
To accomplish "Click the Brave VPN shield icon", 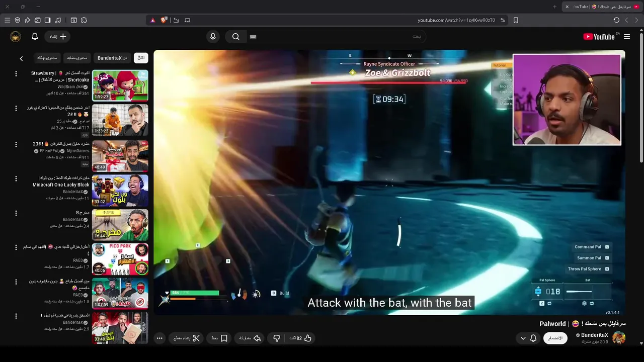I will [17, 20].
